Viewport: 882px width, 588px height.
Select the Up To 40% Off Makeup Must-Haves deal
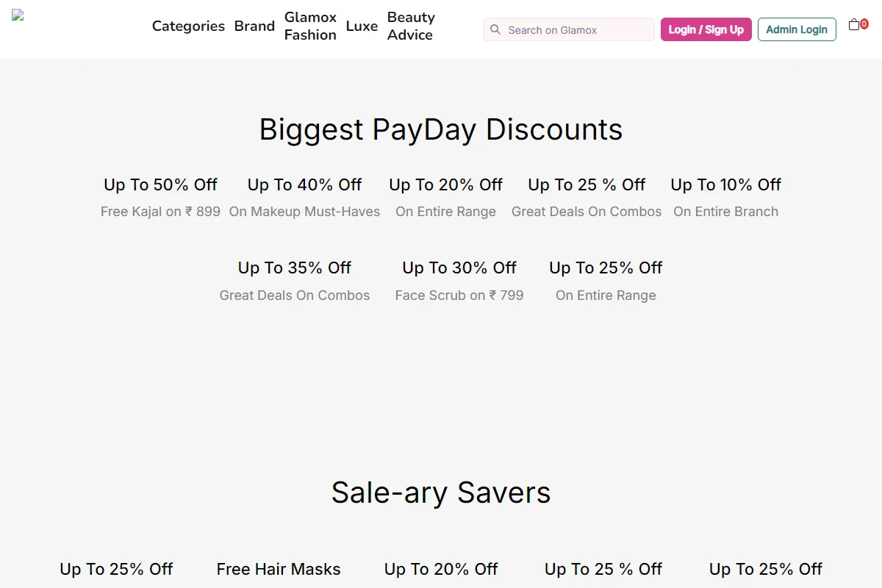coord(304,198)
